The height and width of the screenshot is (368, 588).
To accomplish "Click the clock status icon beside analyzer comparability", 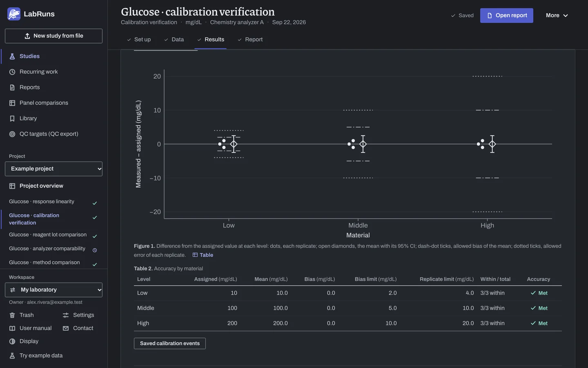I will 95,250.
